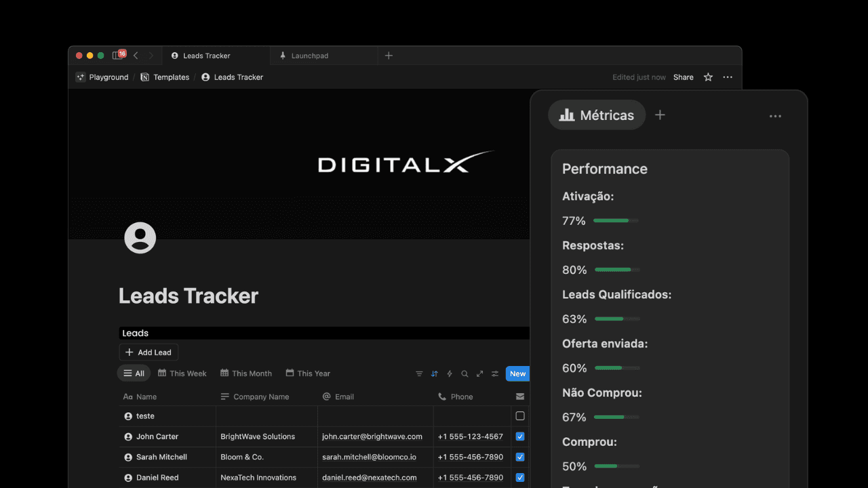Viewport: 868px width, 488px height.
Task: Click the Bloom & Co. company cell
Action: (267, 457)
